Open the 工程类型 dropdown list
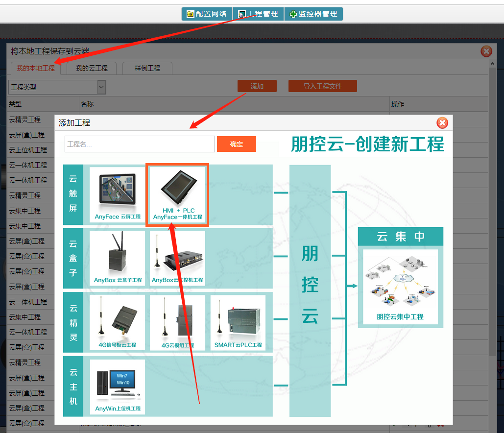The width and height of the screenshot is (504, 433). 57,87
